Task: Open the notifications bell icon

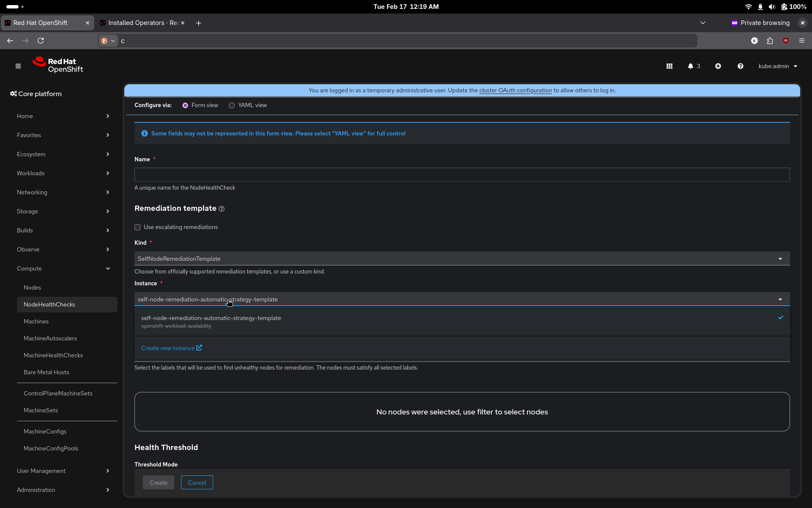Action: pos(691,66)
